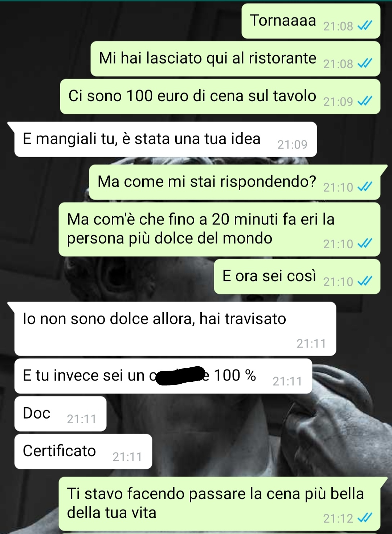This screenshot has height=534, width=392.
Task: Select the 'Tornaaaa' message bubble
Action: [311, 21]
